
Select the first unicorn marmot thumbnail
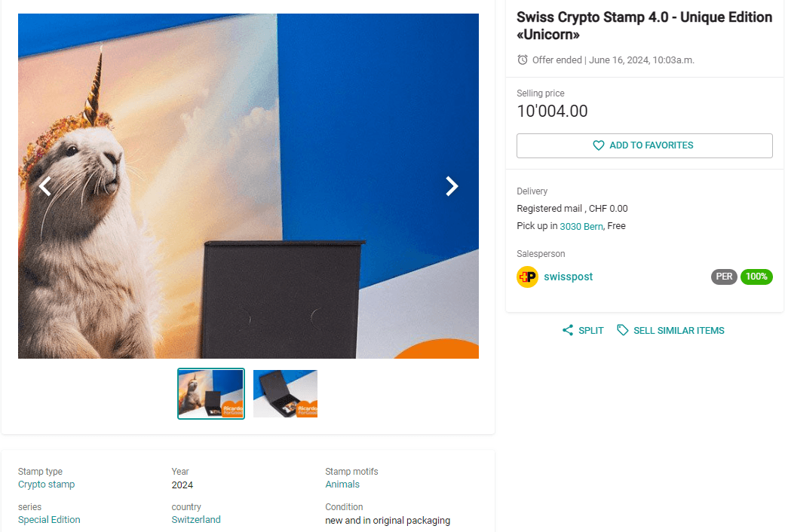tap(211, 393)
